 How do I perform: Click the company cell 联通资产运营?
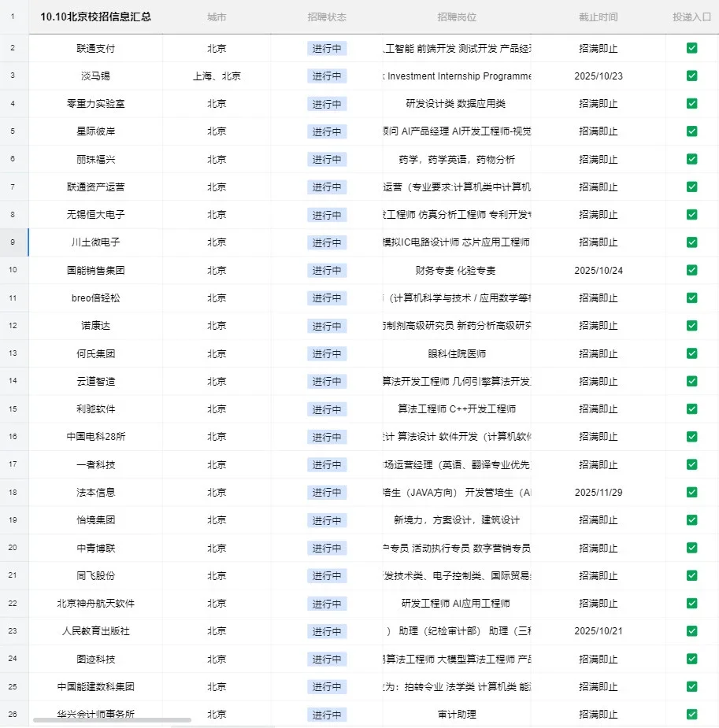pos(95,187)
